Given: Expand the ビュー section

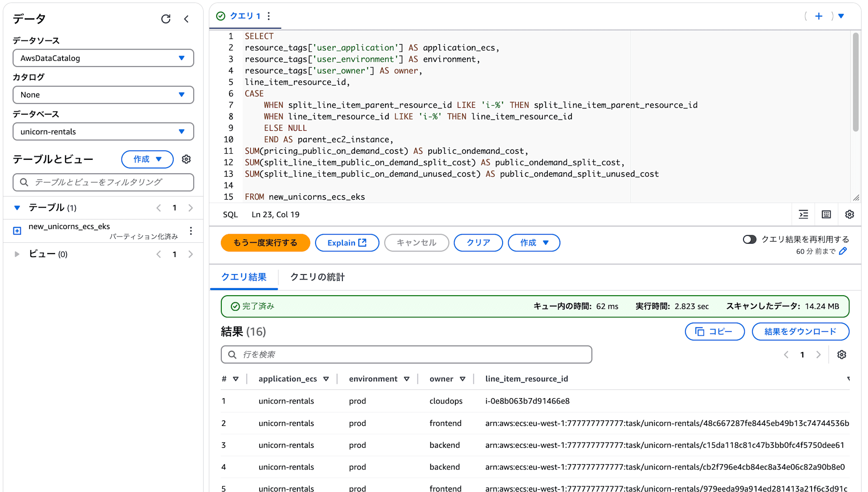Looking at the screenshot, I should coord(17,254).
